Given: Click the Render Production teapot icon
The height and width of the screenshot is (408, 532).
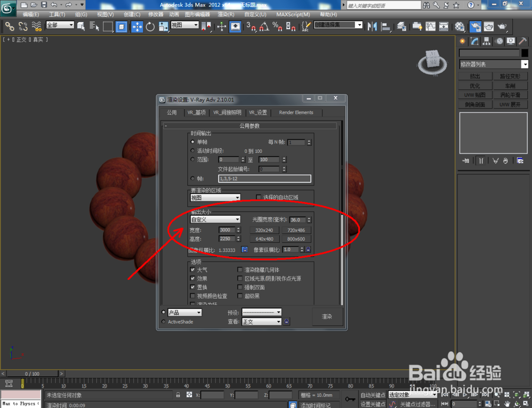Looking at the screenshot, I should click(x=502, y=27).
